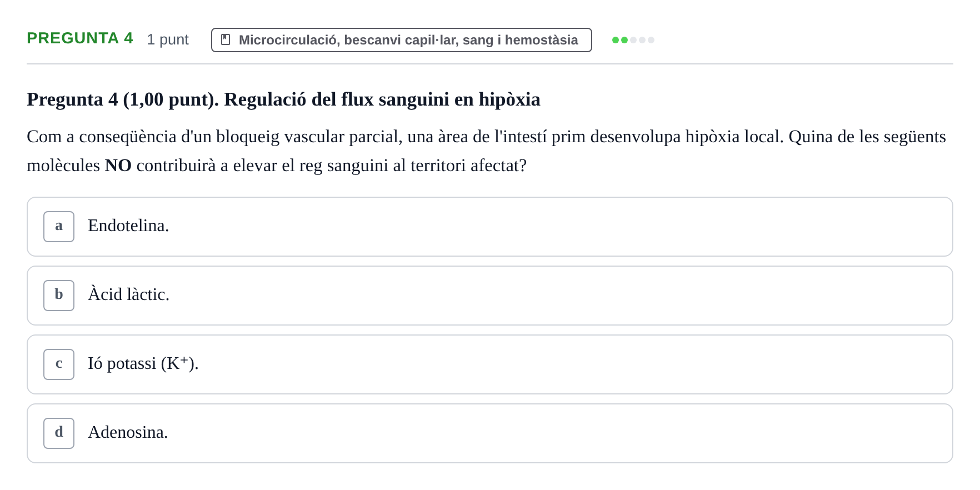This screenshot has height=490, width=980.
Task: Choose the Àcid làctic answer text
Action: point(129,294)
